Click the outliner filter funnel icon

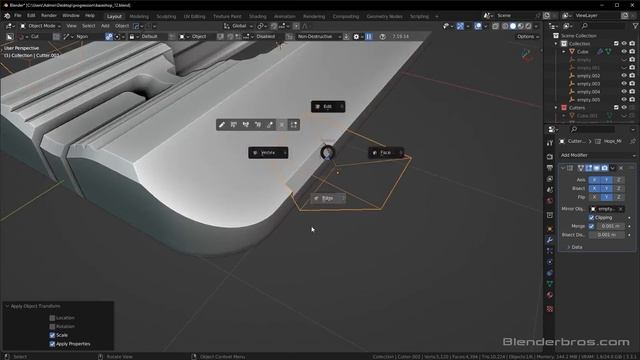[x=635, y=26]
